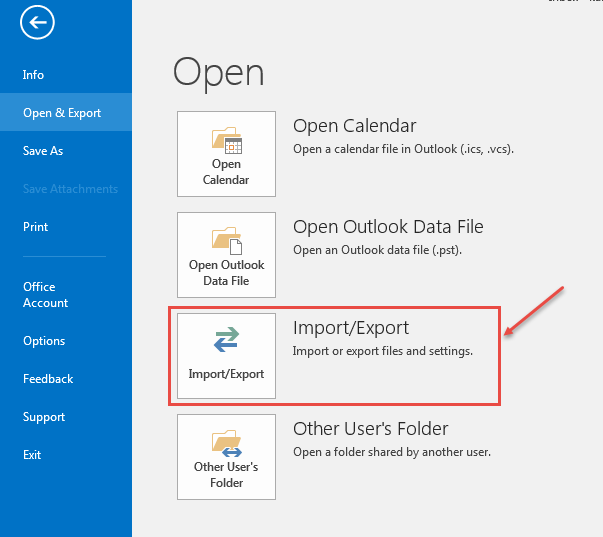Click the calendar folder icon
Viewport: 603px width, 537px height.
[x=227, y=140]
